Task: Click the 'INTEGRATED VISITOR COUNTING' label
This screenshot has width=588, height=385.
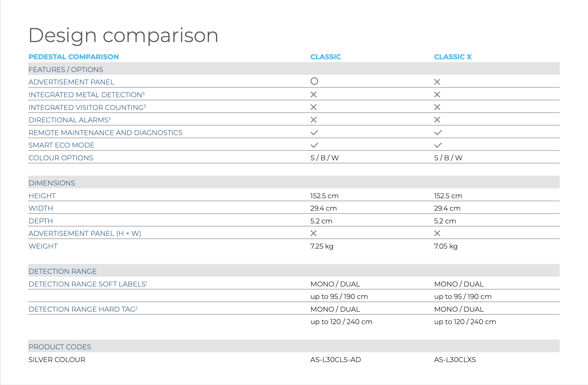Action: click(87, 107)
